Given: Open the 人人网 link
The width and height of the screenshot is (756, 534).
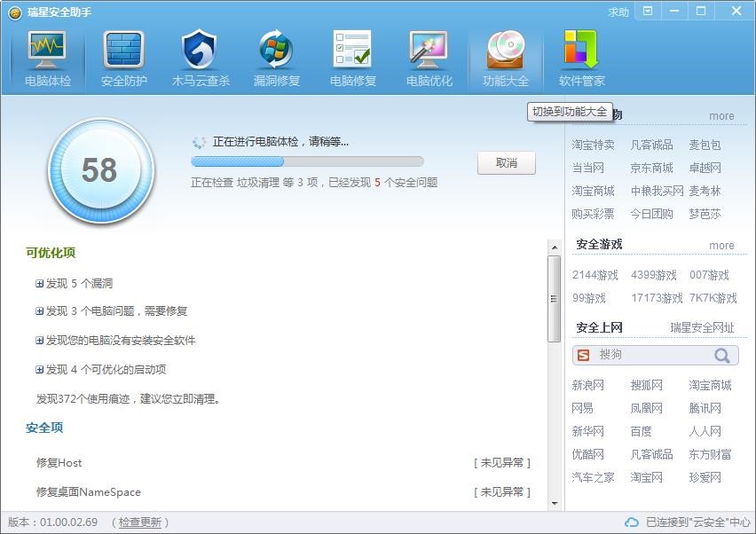Looking at the screenshot, I should click(x=705, y=431).
